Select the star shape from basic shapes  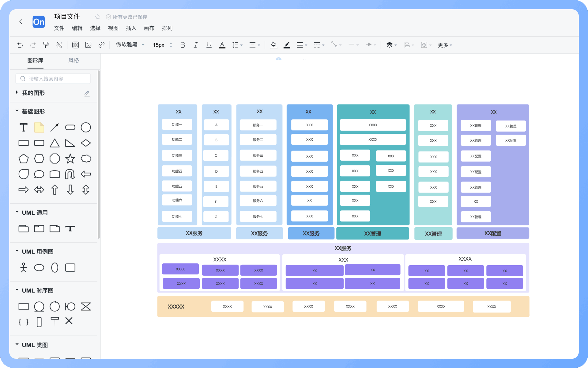pos(70,159)
